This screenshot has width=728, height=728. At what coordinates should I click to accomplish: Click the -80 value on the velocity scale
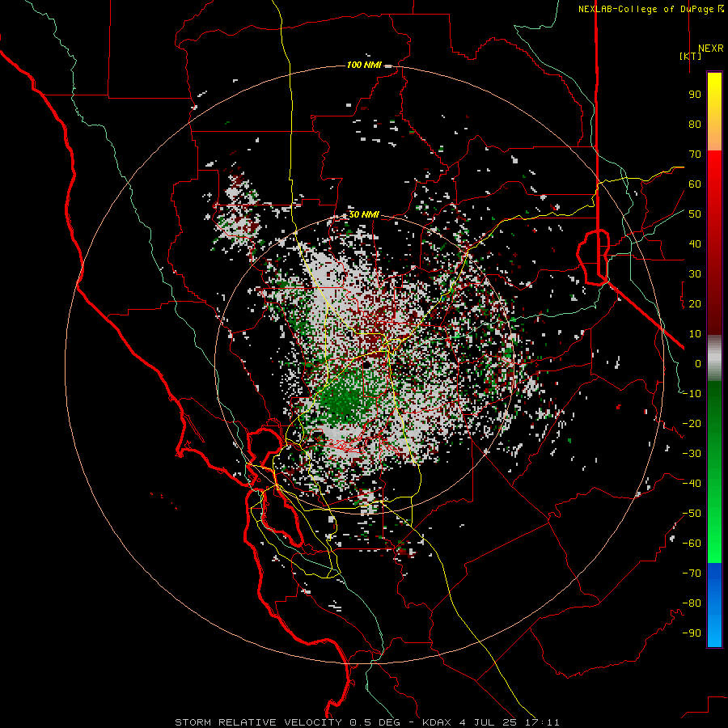[x=692, y=603]
